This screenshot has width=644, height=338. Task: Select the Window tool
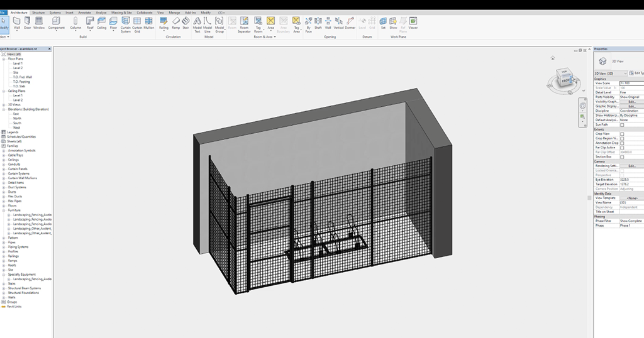point(39,23)
